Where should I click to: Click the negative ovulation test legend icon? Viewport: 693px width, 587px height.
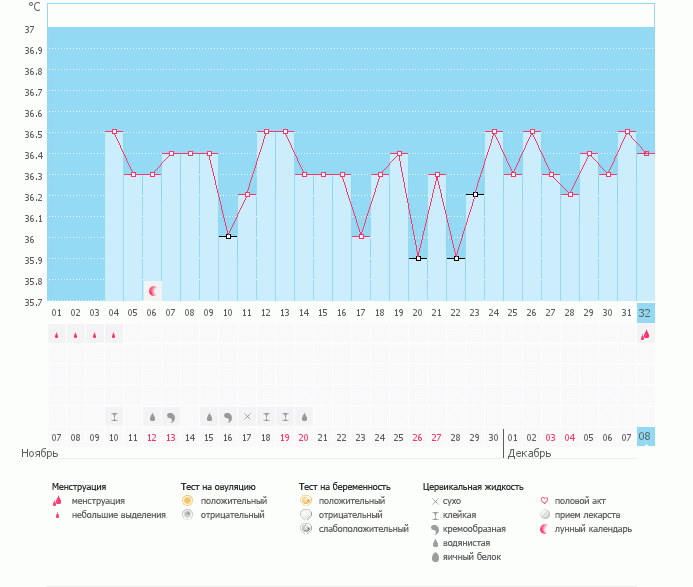click(187, 514)
